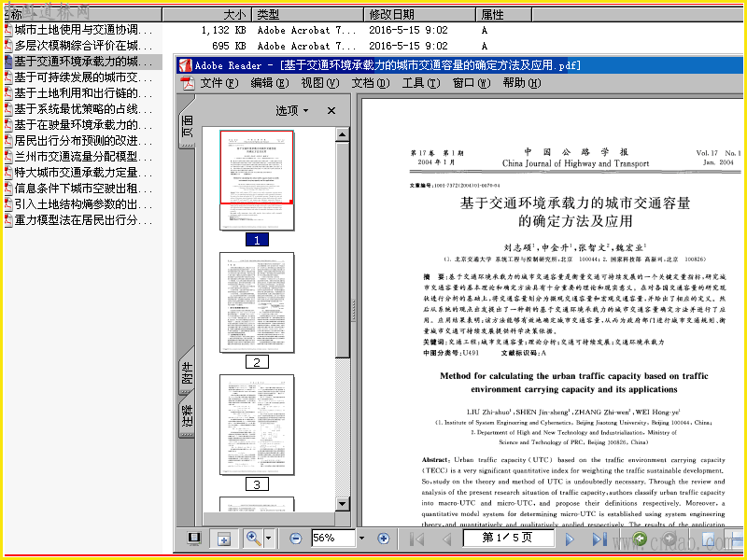Click the page number input field

tap(508, 539)
